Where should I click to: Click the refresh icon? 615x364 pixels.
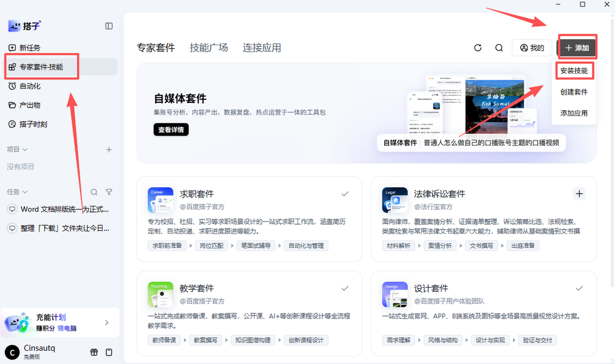(478, 48)
